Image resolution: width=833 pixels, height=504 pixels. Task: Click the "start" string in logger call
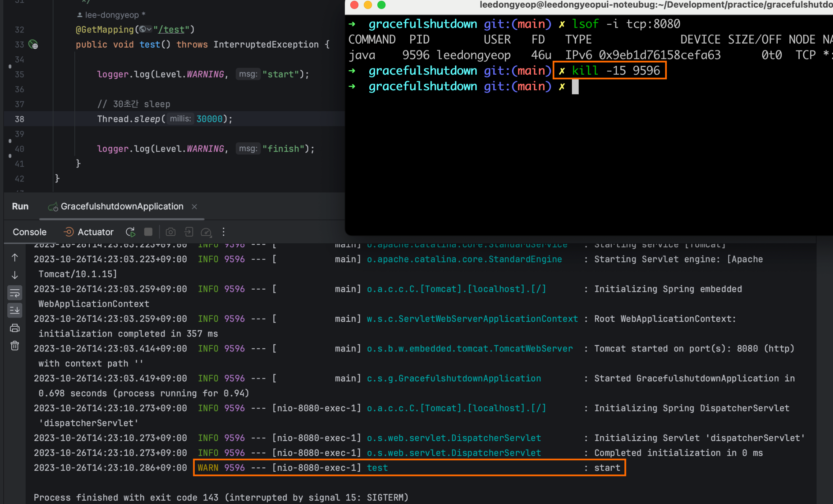(281, 74)
